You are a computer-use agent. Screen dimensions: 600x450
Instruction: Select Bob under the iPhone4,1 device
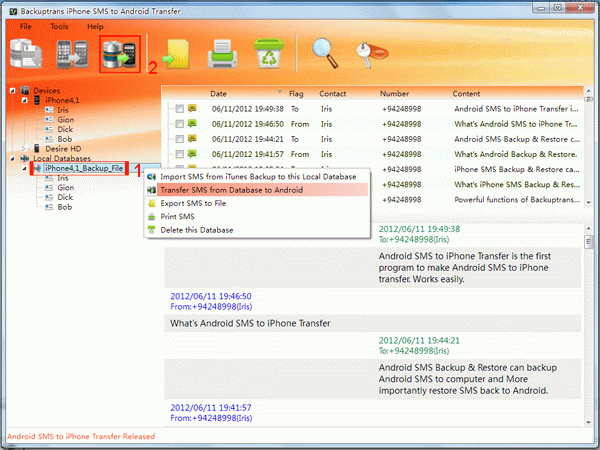(x=65, y=139)
